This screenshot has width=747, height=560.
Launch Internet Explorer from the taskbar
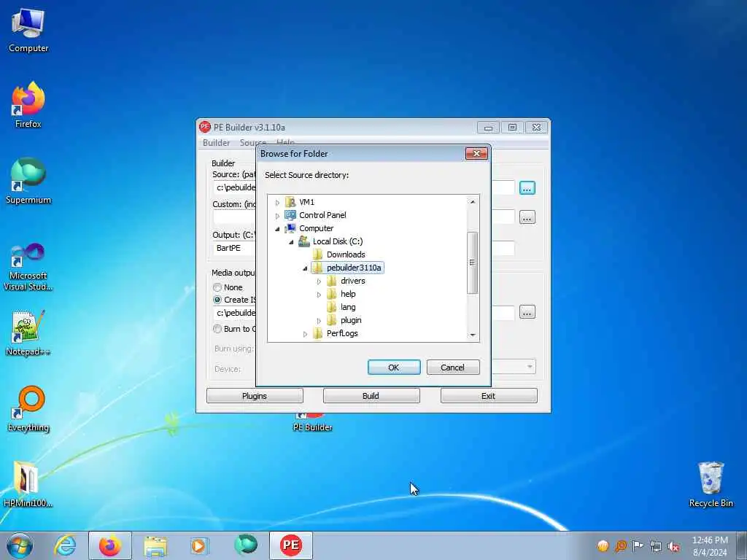click(x=64, y=545)
